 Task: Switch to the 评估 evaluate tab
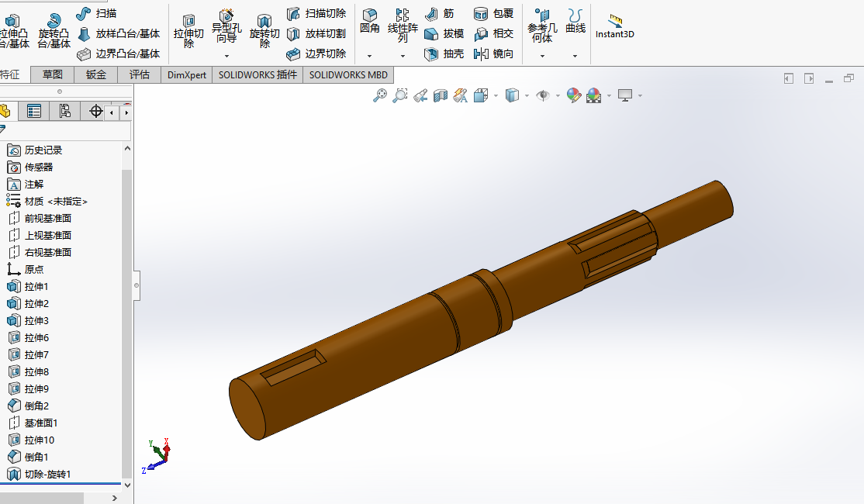click(x=140, y=75)
